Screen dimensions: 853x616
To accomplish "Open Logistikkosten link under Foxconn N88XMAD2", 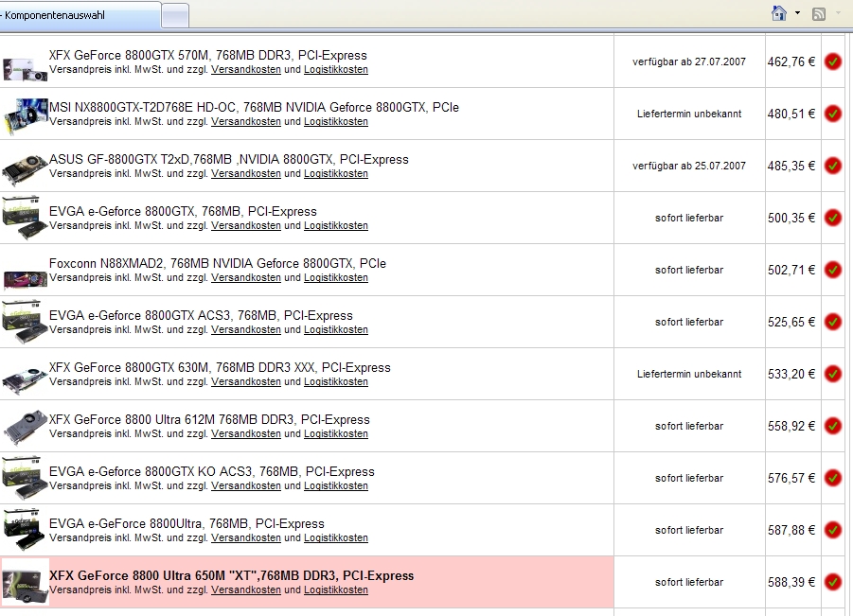I will click(x=336, y=278).
